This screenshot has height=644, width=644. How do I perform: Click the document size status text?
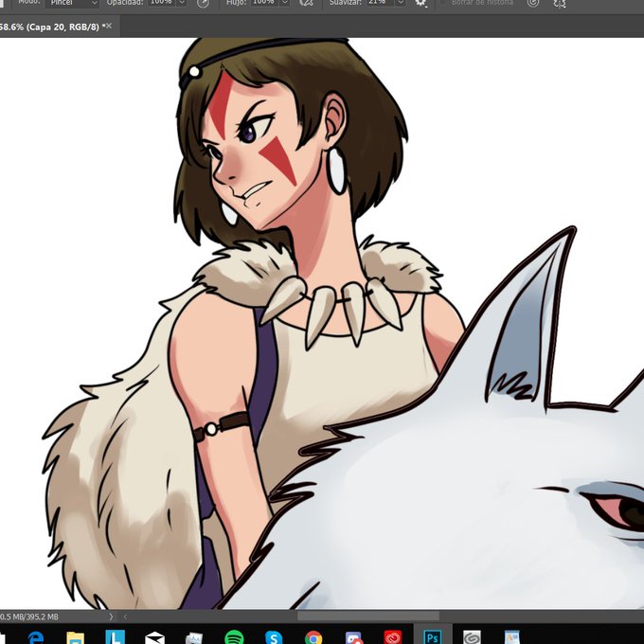[29, 617]
